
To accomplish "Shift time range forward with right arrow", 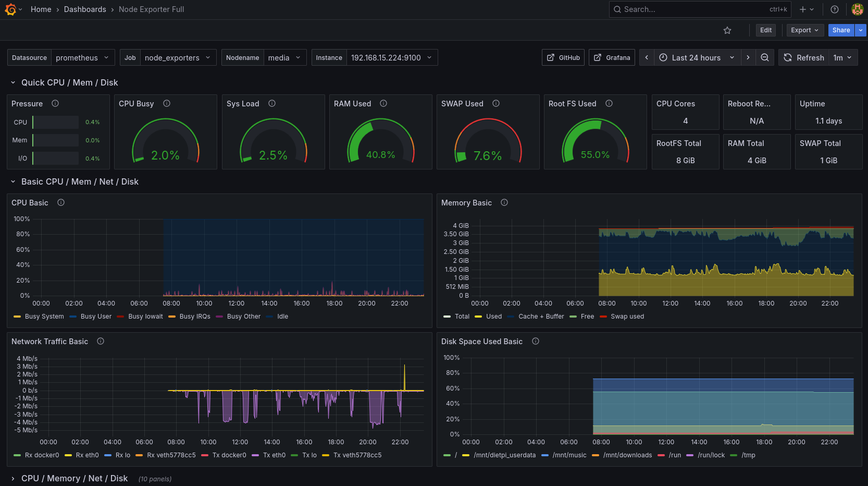I will pyautogui.click(x=748, y=57).
